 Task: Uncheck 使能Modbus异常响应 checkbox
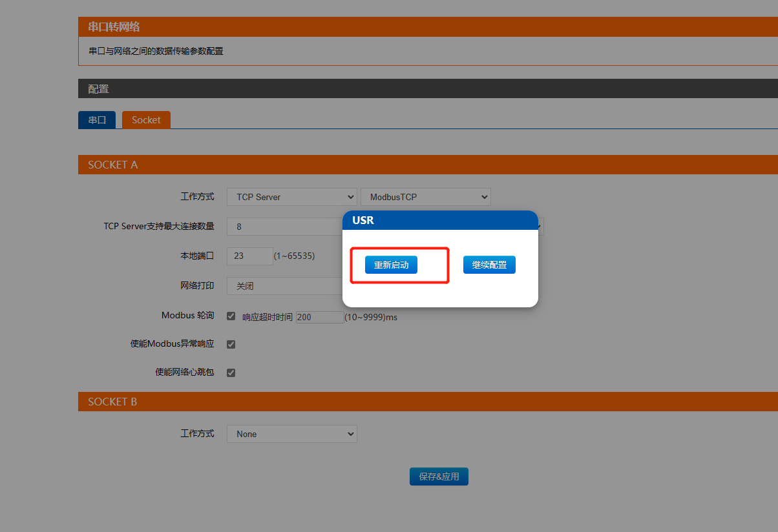(231, 344)
